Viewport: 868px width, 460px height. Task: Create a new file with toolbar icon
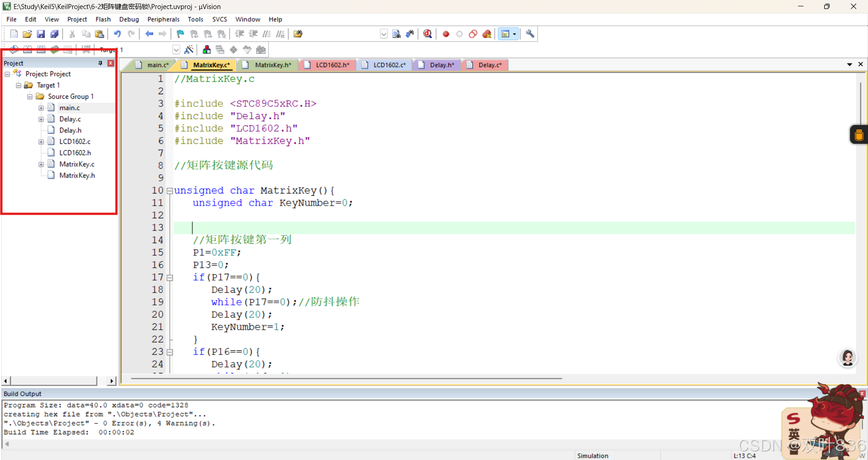14,34
